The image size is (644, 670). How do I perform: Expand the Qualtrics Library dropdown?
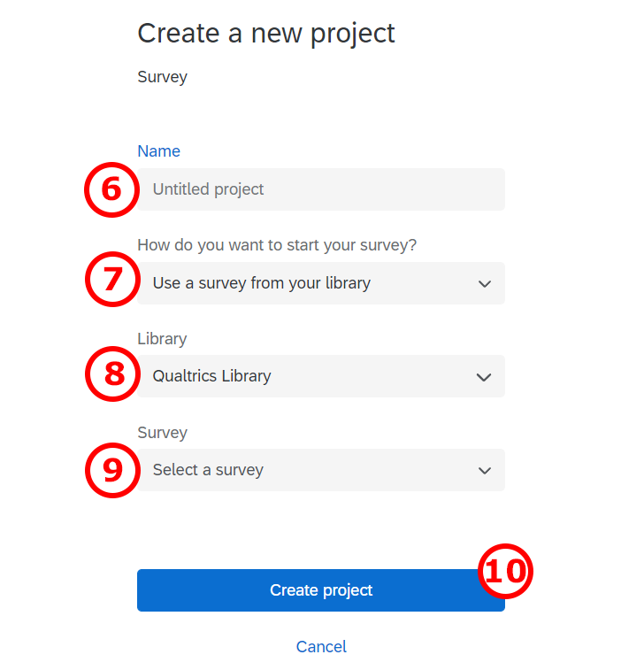click(320, 376)
